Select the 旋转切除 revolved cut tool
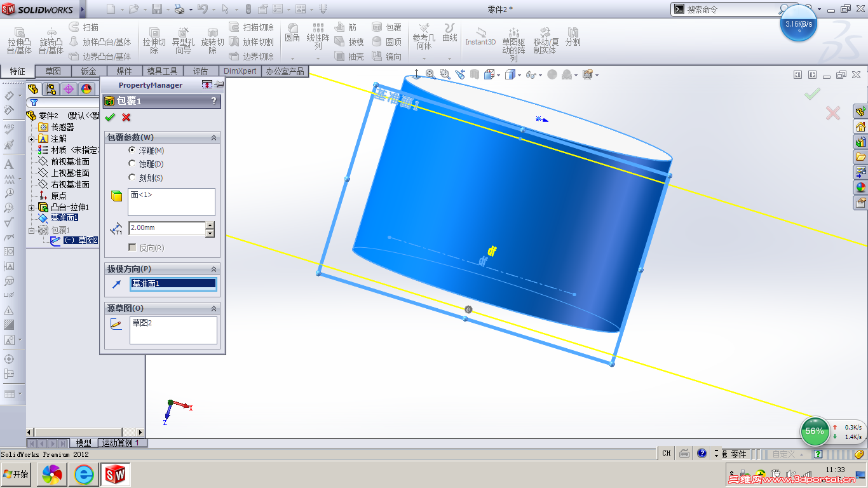Viewport: 868px width, 488px height. (x=213, y=41)
